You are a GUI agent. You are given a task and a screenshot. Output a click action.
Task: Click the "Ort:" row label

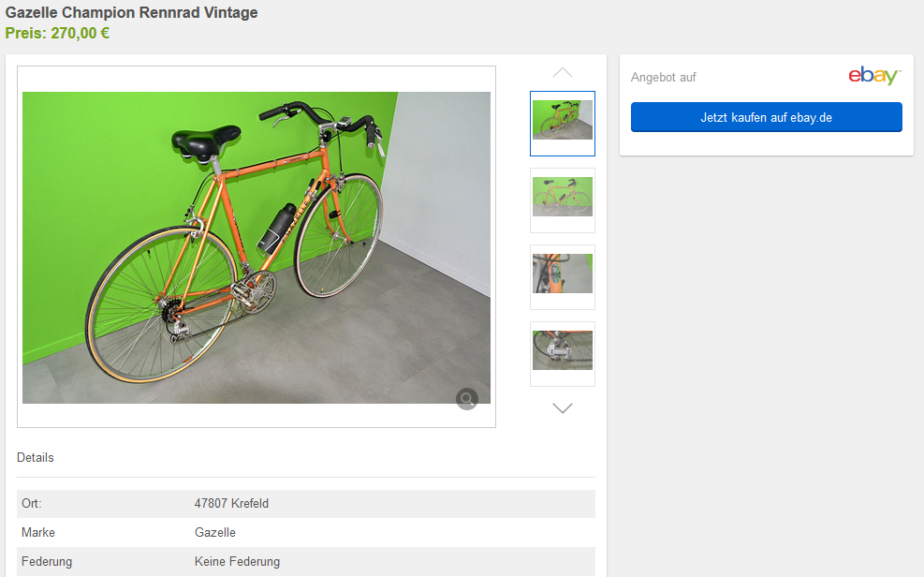pos(32,504)
